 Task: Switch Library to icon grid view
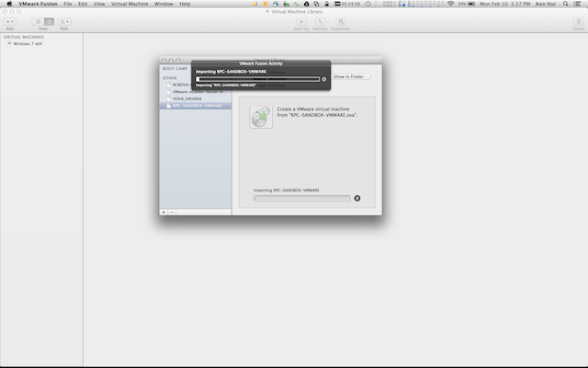tap(38, 22)
